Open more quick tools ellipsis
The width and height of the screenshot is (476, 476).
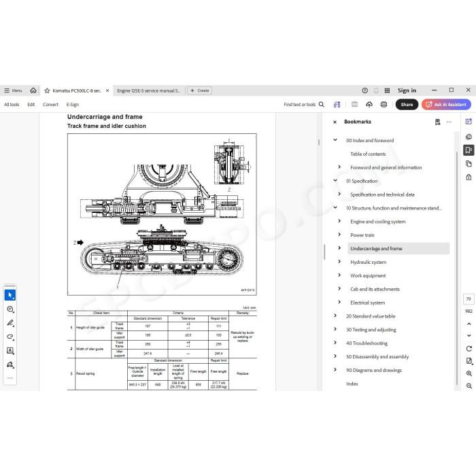pos(10,378)
